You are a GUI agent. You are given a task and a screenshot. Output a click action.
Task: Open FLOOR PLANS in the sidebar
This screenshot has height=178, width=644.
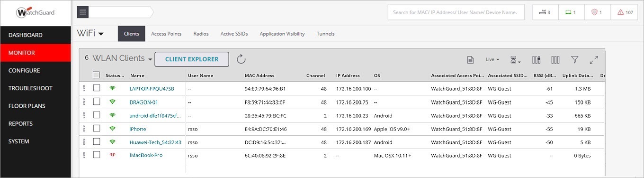pos(36,106)
